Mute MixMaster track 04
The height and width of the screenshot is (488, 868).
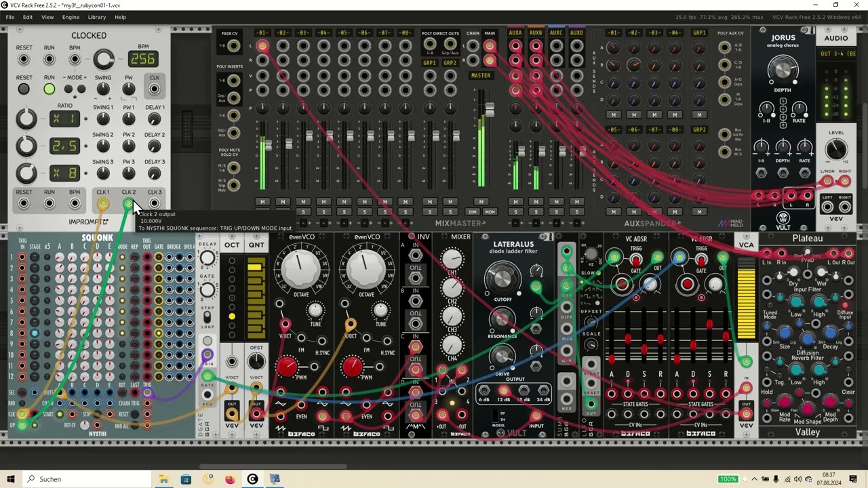[x=323, y=201]
